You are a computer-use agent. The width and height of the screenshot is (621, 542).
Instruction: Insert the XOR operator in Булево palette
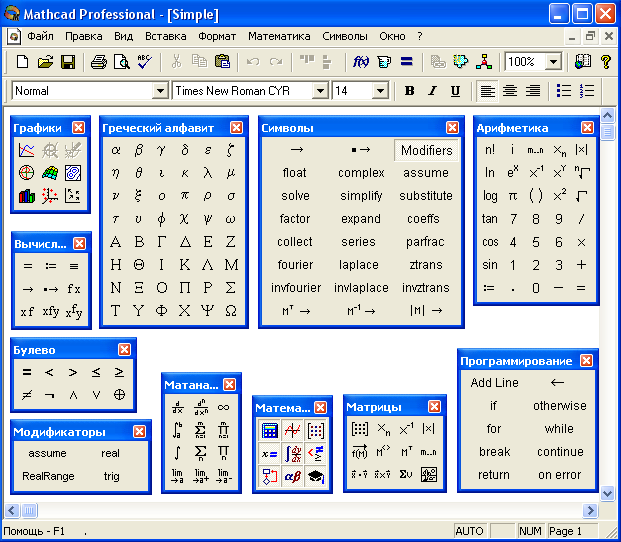119,395
